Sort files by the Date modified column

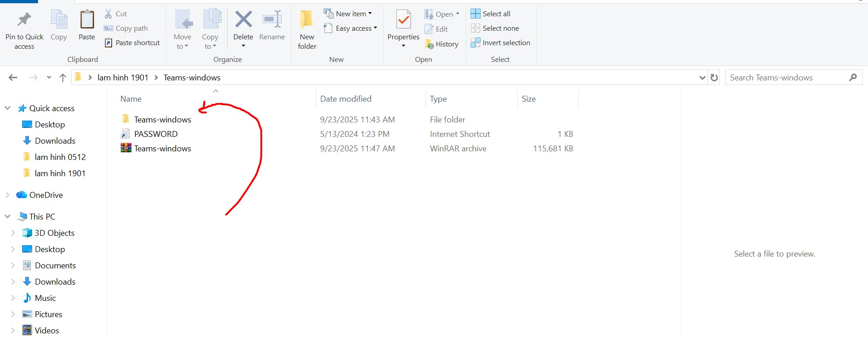(x=345, y=99)
